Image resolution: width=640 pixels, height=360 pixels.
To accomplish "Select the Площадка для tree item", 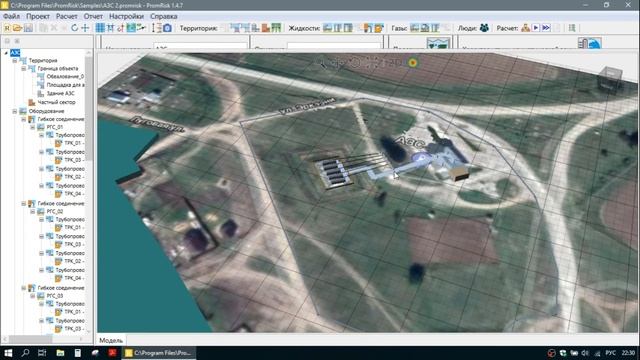I will click(x=65, y=85).
